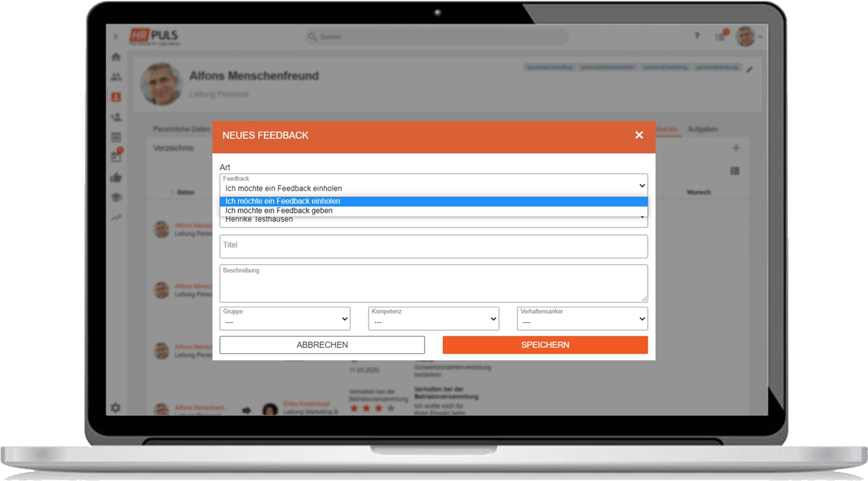The image size is (868, 481).
Task: Click the home icon in sidebar
Action: 116,57
